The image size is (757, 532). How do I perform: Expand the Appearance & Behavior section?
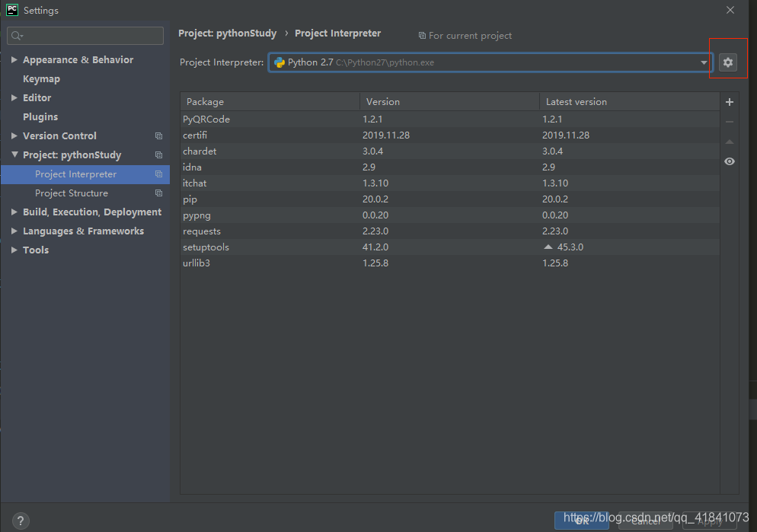(14, 59)
